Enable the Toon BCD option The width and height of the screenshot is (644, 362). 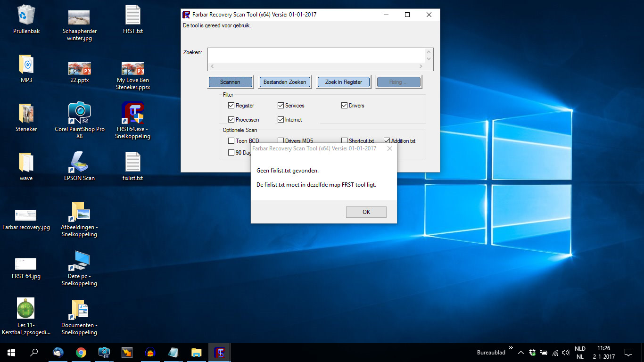tap(231, 140)
